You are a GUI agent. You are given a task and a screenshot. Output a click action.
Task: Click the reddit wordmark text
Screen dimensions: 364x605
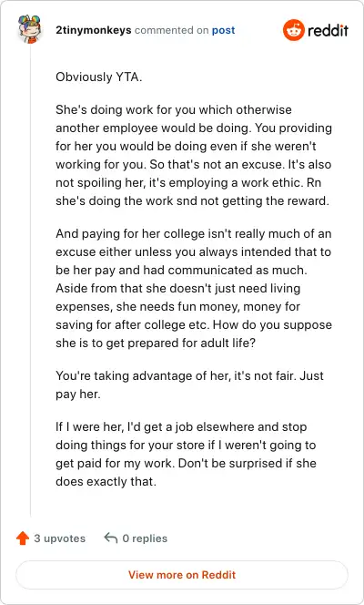328,30
